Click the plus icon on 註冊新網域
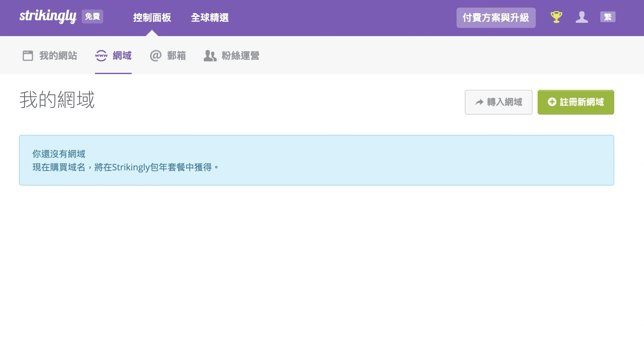The height and width of the screenshot is (360, 644). [552, 102]
